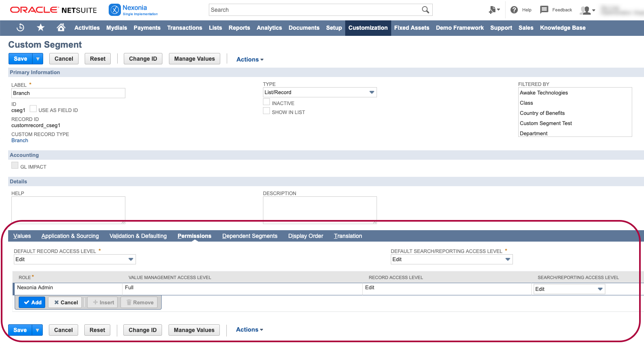Open the Create New icon menu
Screen dimensions: 644x352
tap(494, 10)
